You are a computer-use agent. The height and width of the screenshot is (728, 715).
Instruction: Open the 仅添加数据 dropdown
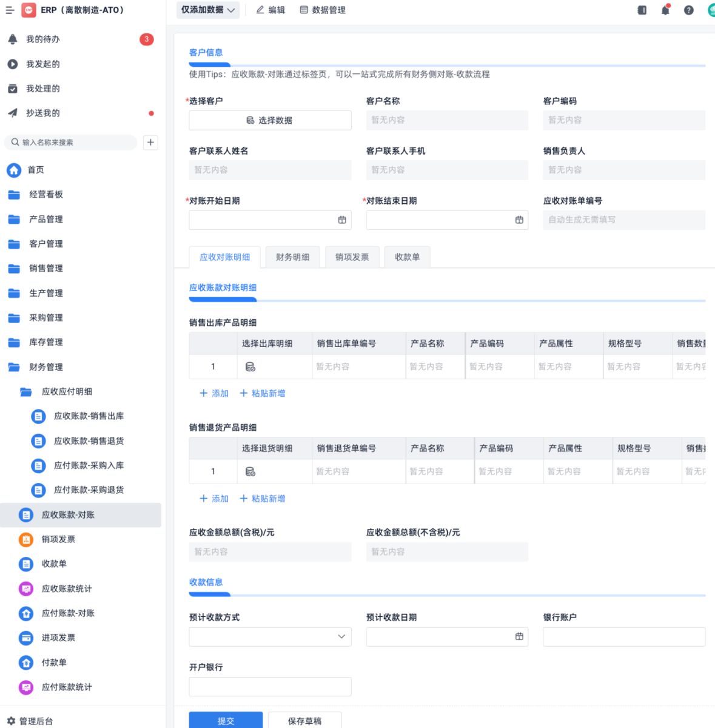tap(208, 10)
